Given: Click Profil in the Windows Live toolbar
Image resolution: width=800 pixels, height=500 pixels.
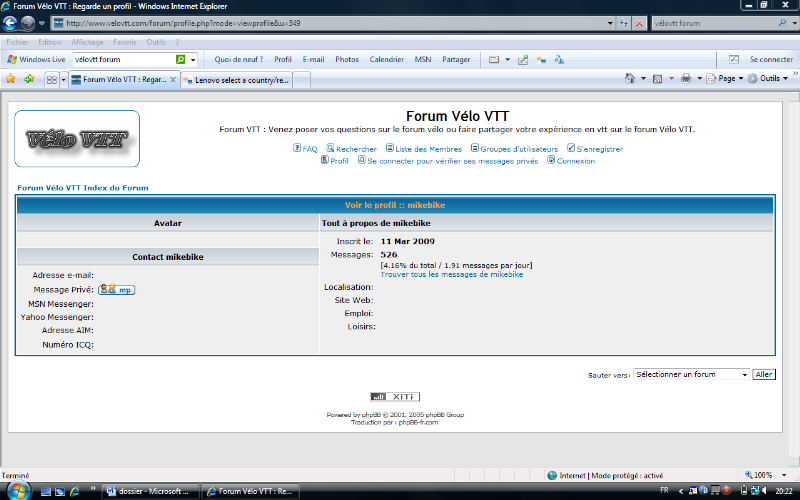Looking at the screenshot, I should 283,59.
